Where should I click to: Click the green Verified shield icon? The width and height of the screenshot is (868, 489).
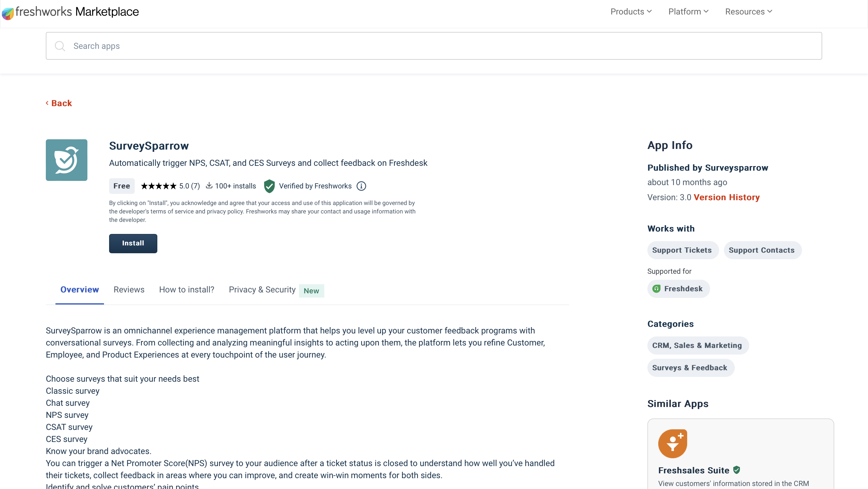[269, 186]
